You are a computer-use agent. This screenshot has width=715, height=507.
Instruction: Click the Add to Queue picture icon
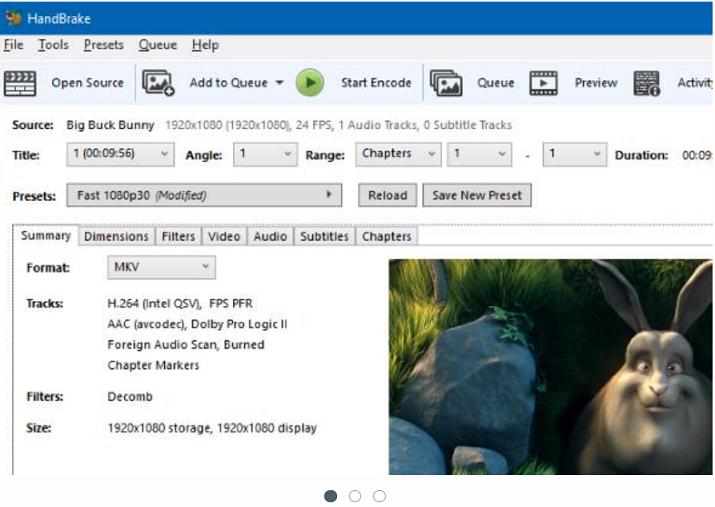158,83
